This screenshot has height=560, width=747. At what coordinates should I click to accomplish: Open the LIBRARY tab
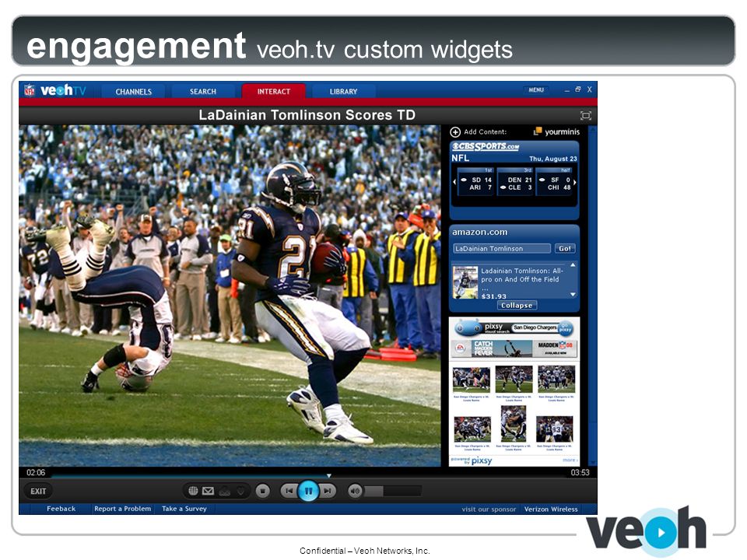click(343, 92)
